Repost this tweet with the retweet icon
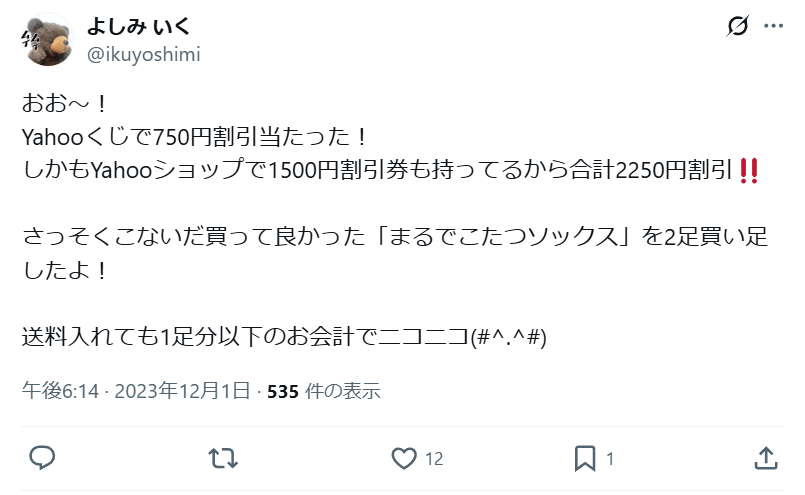Viewport: 805px width, 495px height. 223,458
